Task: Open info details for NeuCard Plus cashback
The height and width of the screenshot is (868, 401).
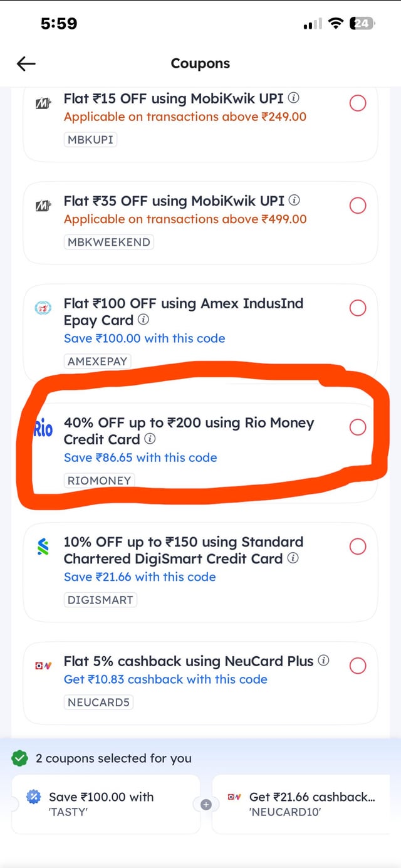Action: pos(324,661)
